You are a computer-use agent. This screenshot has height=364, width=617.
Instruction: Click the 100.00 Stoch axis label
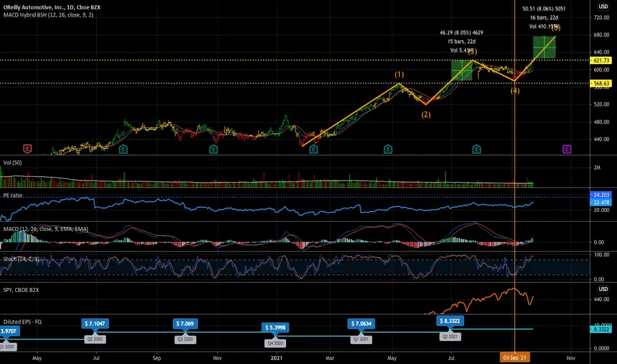(601, 255)
